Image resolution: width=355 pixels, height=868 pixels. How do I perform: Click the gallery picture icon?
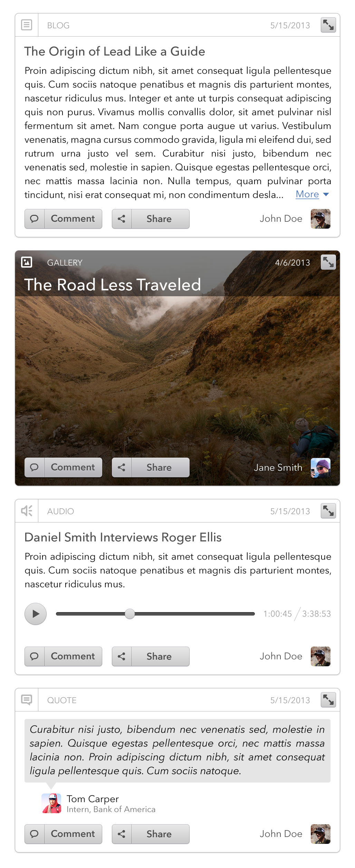point(27,262)
